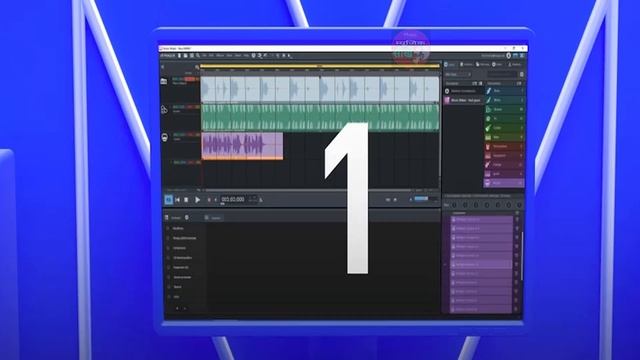Select the Music Maker Feel good soundpool entry
Viewport: 640px width, 360px height.
[464, 100]
